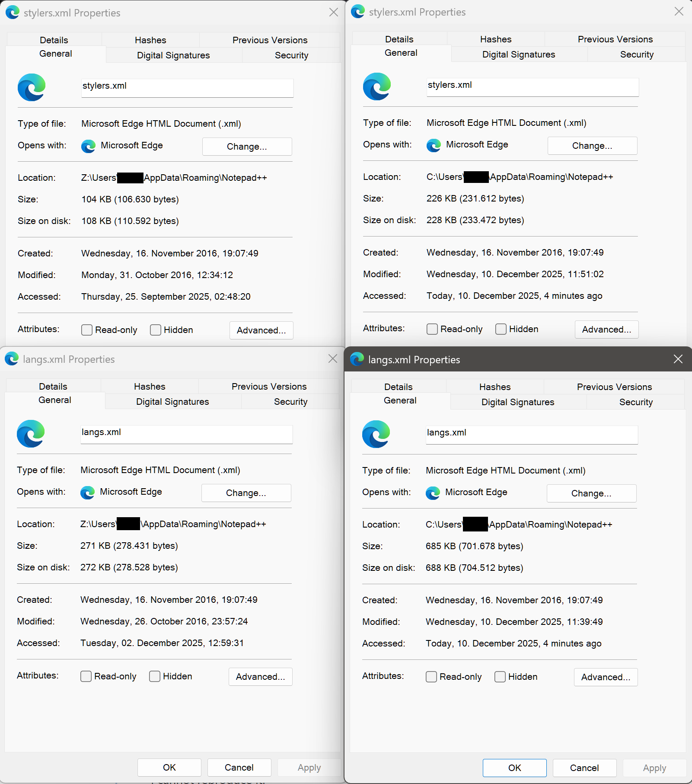The height and width of the screenshot is (784, 692).
Task: Click the Edge logo in the stylers.xml title bar
Action: pyautogui.click(x=12, y=13)
